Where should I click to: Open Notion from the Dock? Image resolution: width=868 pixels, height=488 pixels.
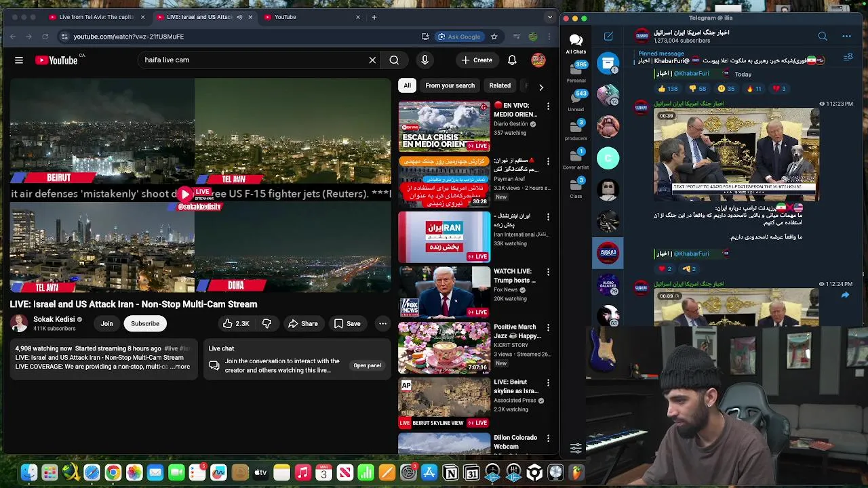tap(450, 472)
